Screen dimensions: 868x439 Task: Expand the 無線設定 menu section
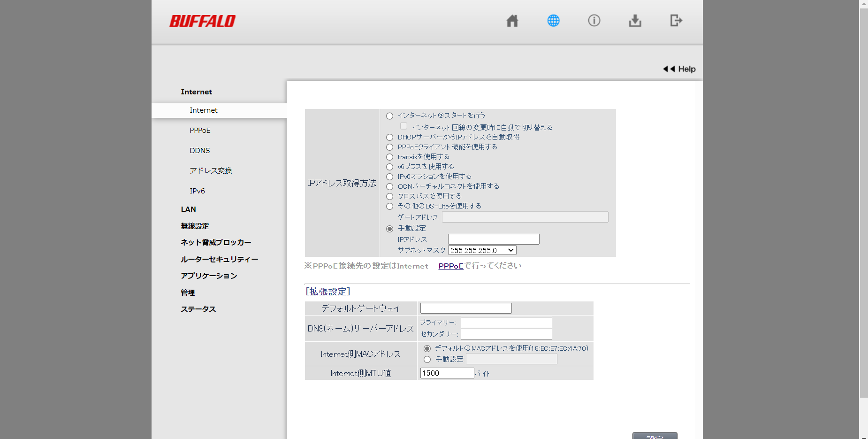[195, 226]
